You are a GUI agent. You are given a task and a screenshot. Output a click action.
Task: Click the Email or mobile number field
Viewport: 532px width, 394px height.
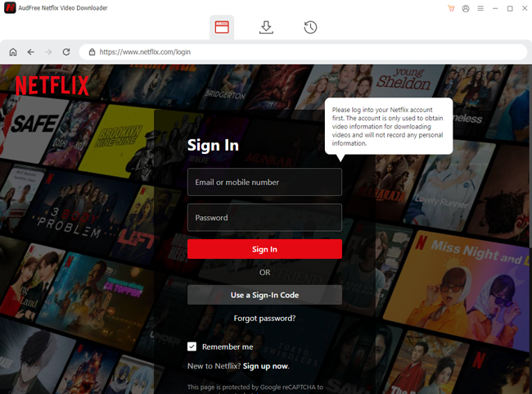tap(264, 182)
